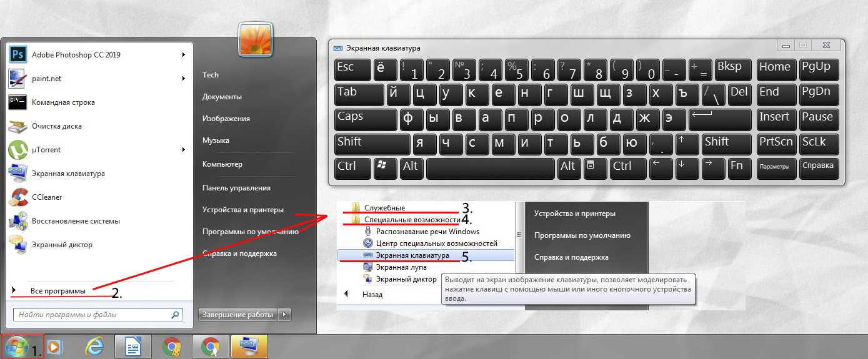Expand paint.net jump list arrow
The image size is (868, 359).
(183, 79)
